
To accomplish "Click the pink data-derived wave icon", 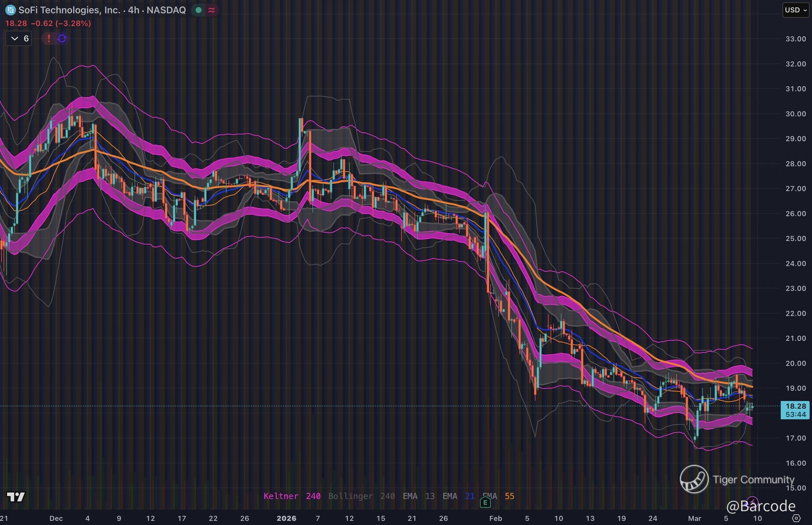I will (212, 10).
